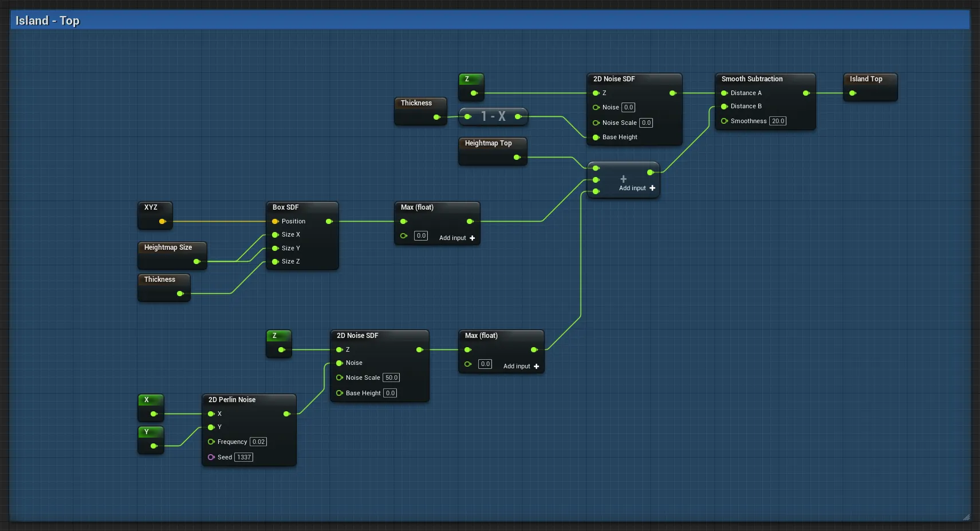Image resolution: width=980 pixels, height=531 pixels.
Task: Click the Size Z pin on Box SDF
Action: click(x=275, y=261)
